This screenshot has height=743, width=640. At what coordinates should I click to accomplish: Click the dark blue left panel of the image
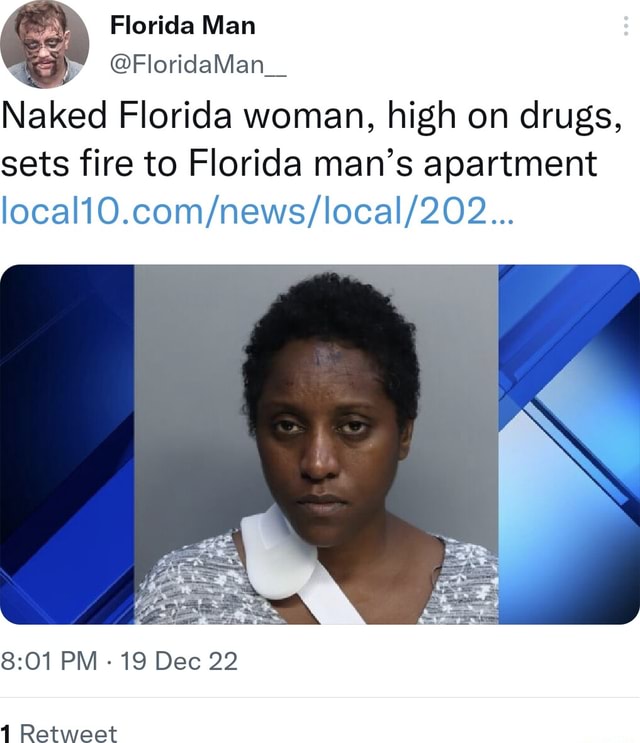[67, 444]
